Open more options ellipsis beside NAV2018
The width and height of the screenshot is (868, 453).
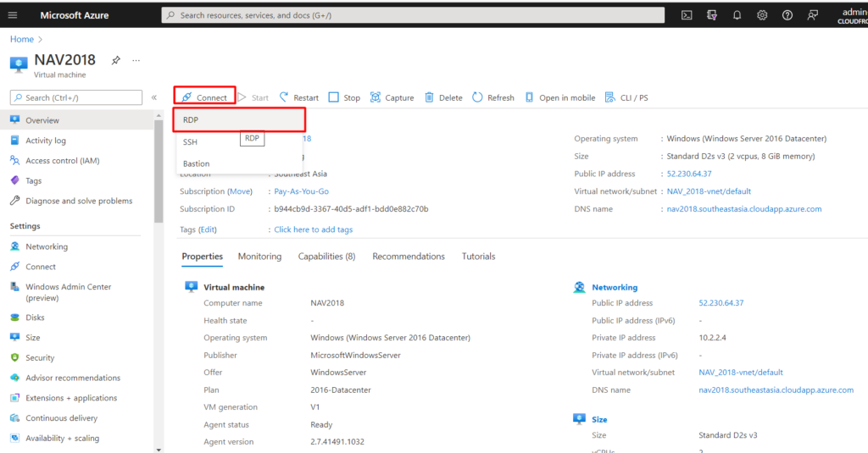coord(136,60)
